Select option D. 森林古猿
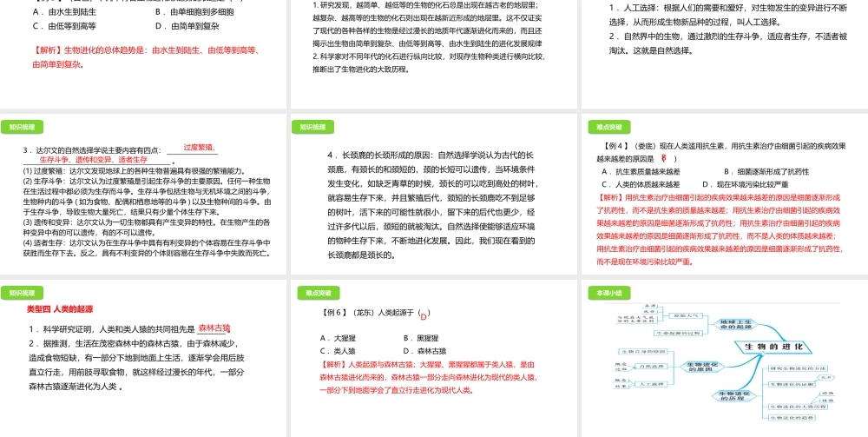Viewport: 868px width, 437px height. tap(424, 351)
